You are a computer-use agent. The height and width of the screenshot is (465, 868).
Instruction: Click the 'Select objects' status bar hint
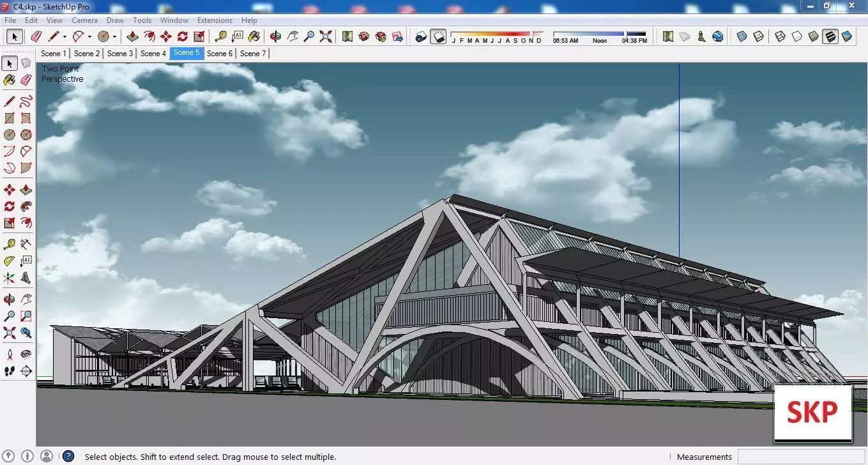click(210, 457)
